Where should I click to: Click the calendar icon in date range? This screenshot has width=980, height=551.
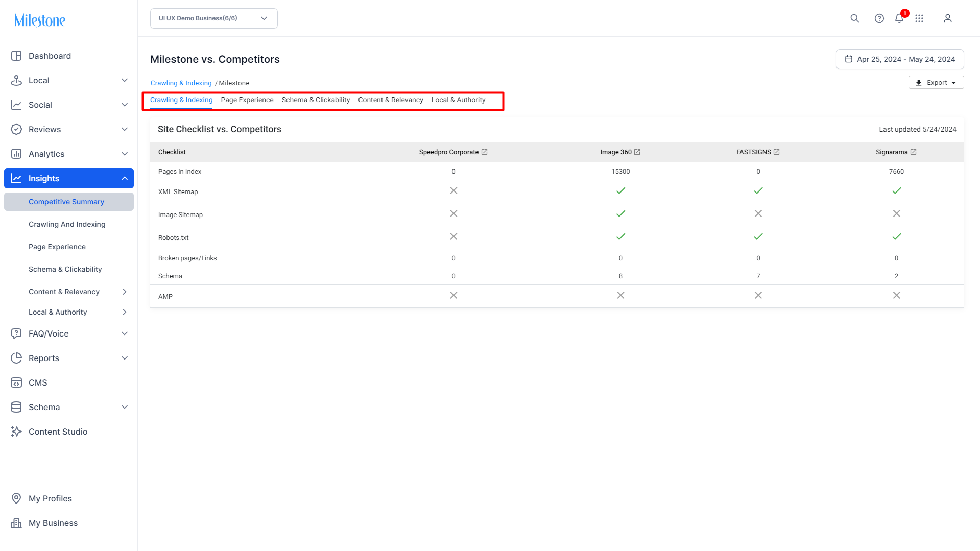[849, 59]
